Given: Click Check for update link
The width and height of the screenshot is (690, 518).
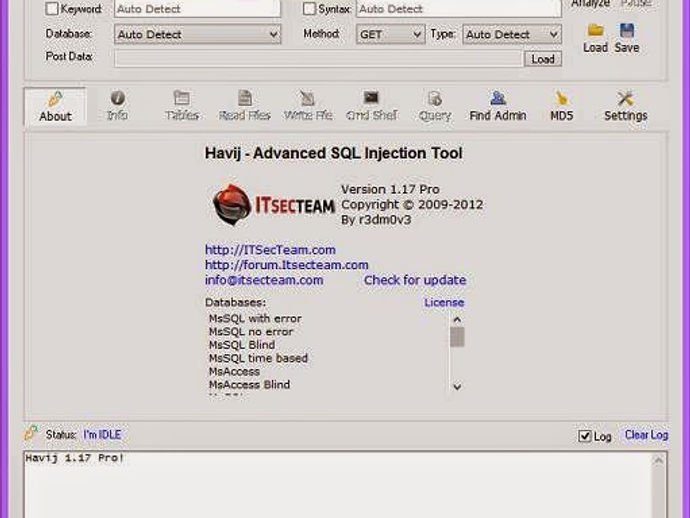Looking at the screenshot, I should (415, 280).
